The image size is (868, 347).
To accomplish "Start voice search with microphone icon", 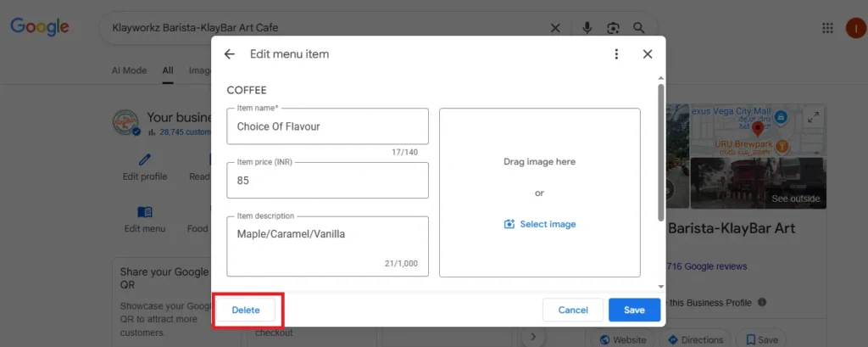I will point(587,28).
